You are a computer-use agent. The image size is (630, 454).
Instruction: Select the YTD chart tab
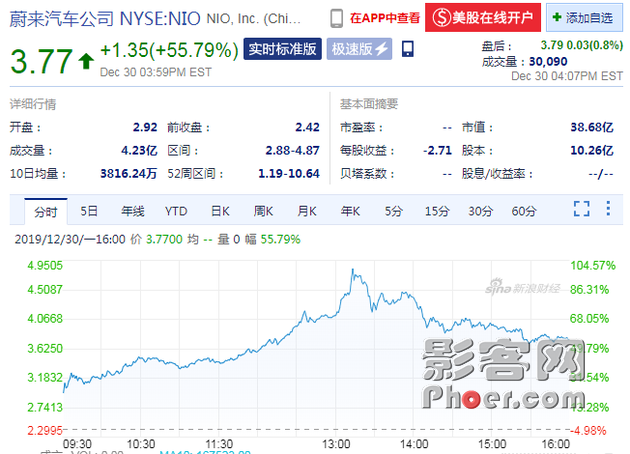[x=176, y=211]
